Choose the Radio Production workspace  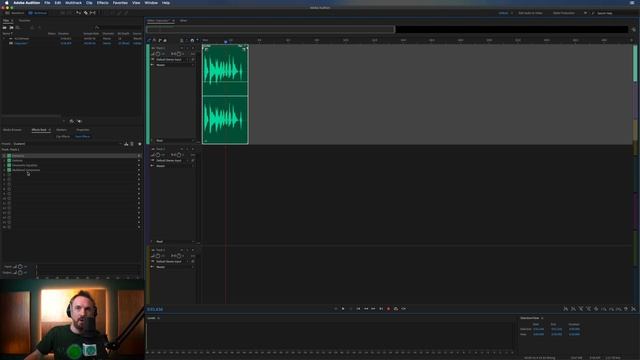(x=564, y=13)
